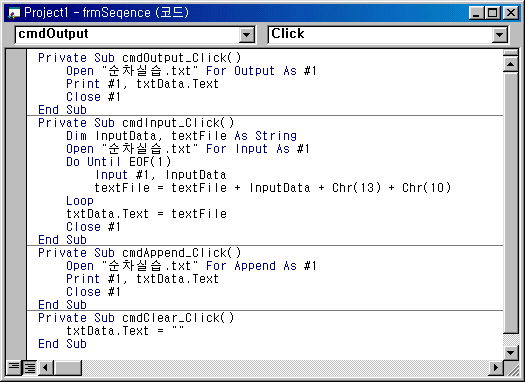
Task: Click the last 'End Sub' line
Action: [62, 343]
